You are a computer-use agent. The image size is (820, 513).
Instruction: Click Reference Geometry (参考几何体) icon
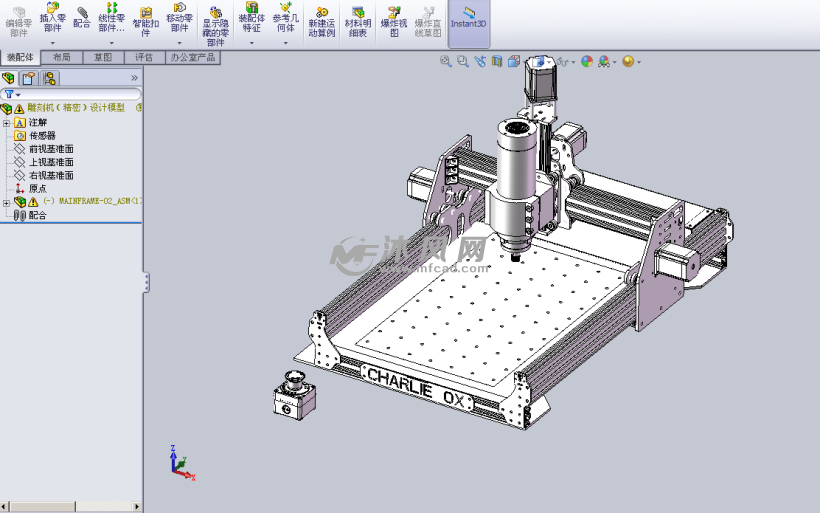click(286, 17)
